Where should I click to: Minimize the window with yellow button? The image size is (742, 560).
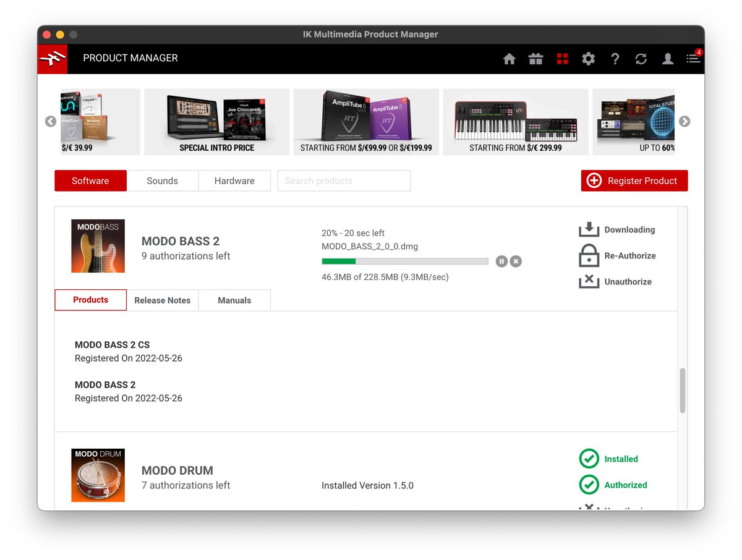point(60,35)
